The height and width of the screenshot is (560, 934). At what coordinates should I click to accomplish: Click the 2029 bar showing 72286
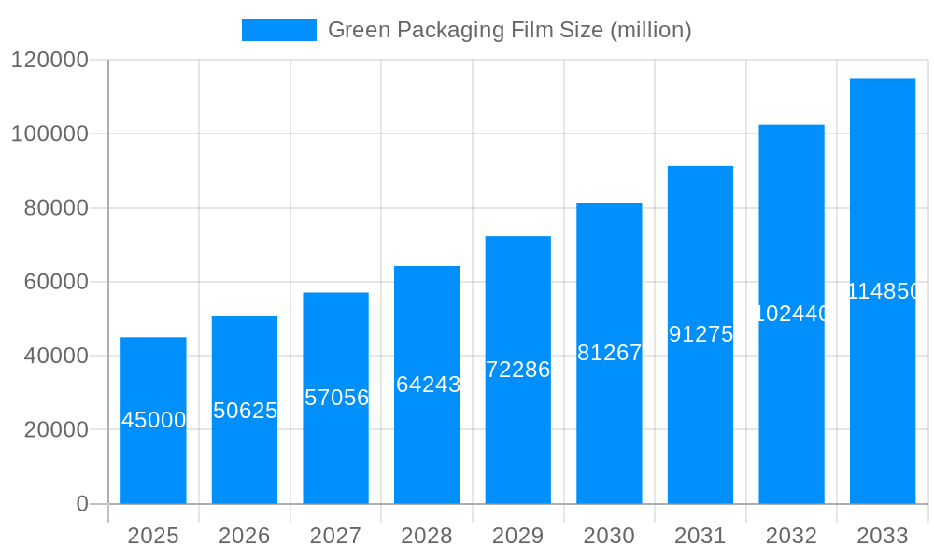[517, 369]
